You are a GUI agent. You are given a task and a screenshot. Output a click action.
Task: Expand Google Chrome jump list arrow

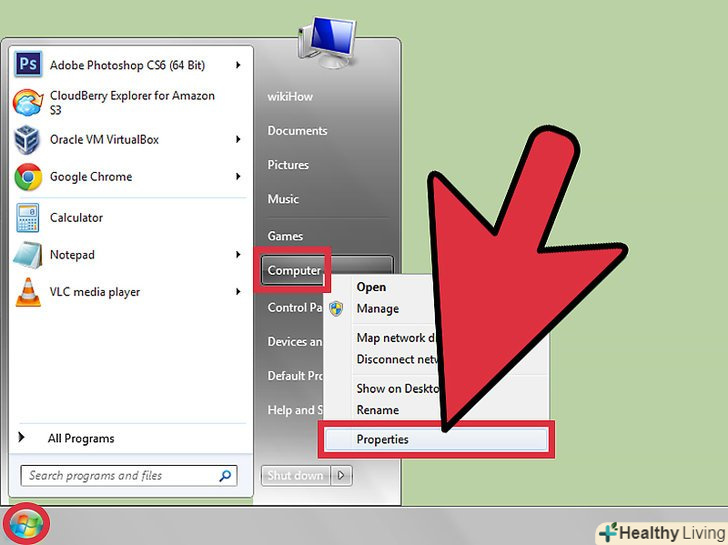point(238,176)
